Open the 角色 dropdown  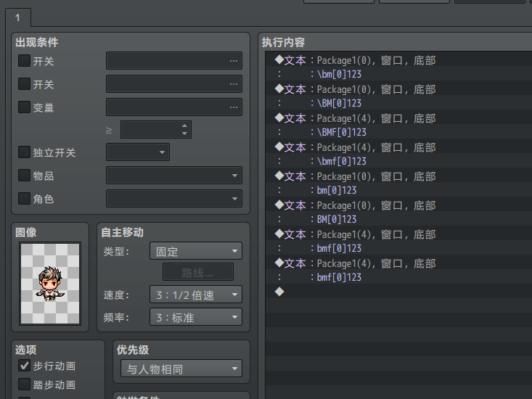(x=174, y=198)
